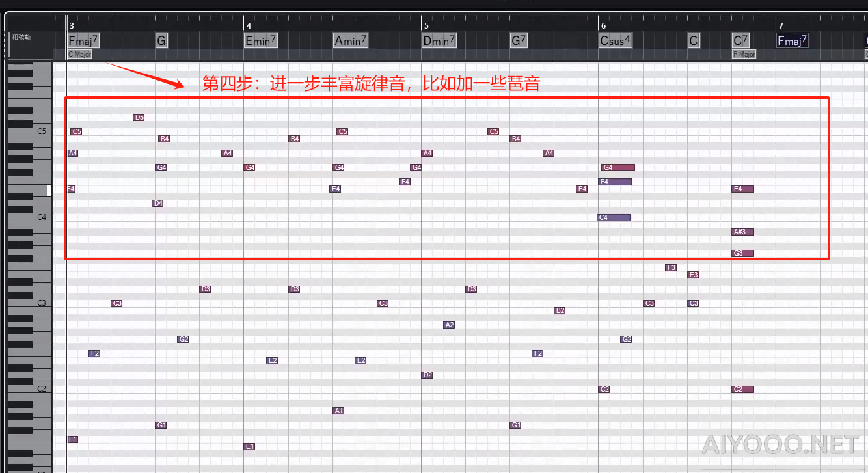
Task: Select the G2 note in bar 6
Action: click(626, 339)
